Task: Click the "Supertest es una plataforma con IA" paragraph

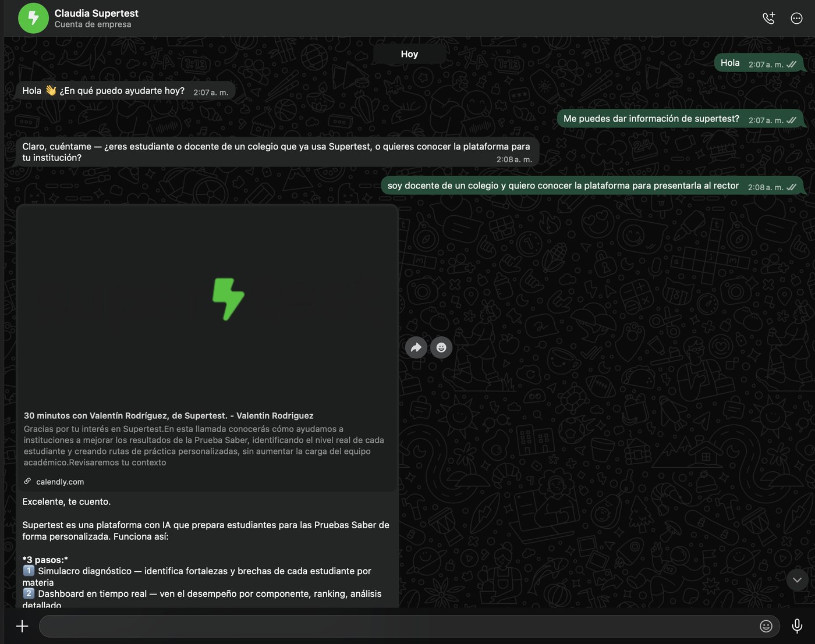Action: click(206, 531)
